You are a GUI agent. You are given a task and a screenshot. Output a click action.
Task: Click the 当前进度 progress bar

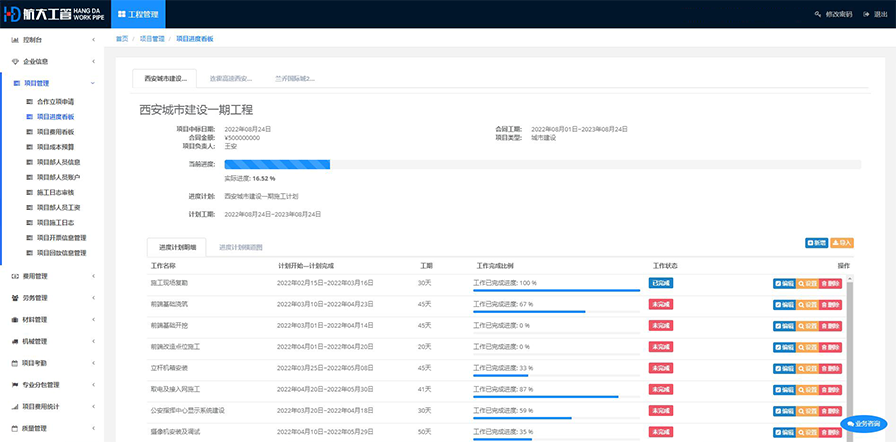[x=277, y=164]
